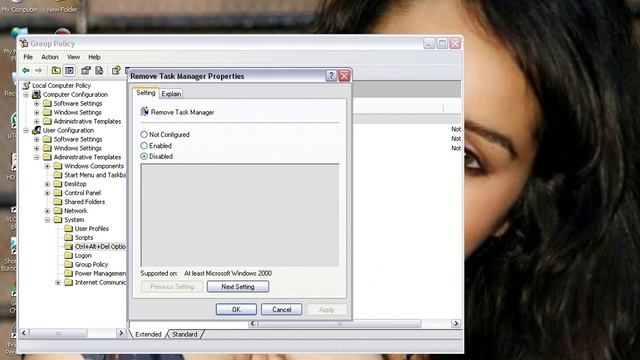Select the Not Configured radio button

pos(144,134)
